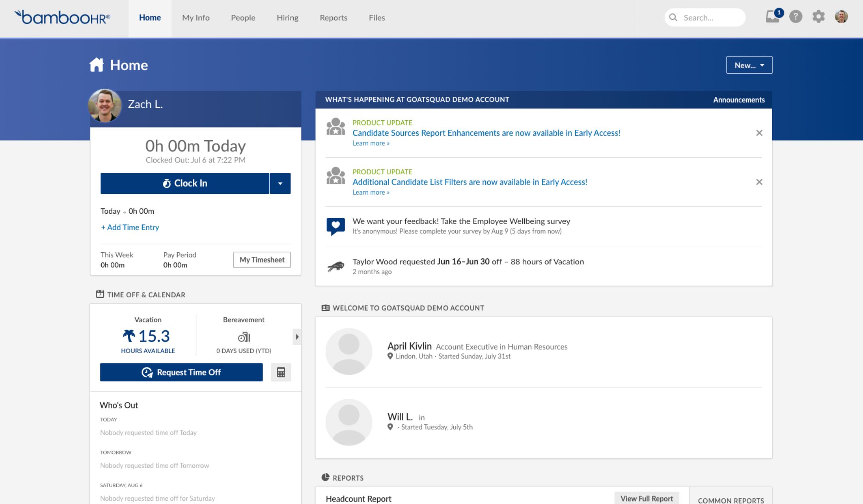Viewport: 863px width, 504px height.
Task: Click the clock icon on the Clock In button
Action: coord(168,183)
